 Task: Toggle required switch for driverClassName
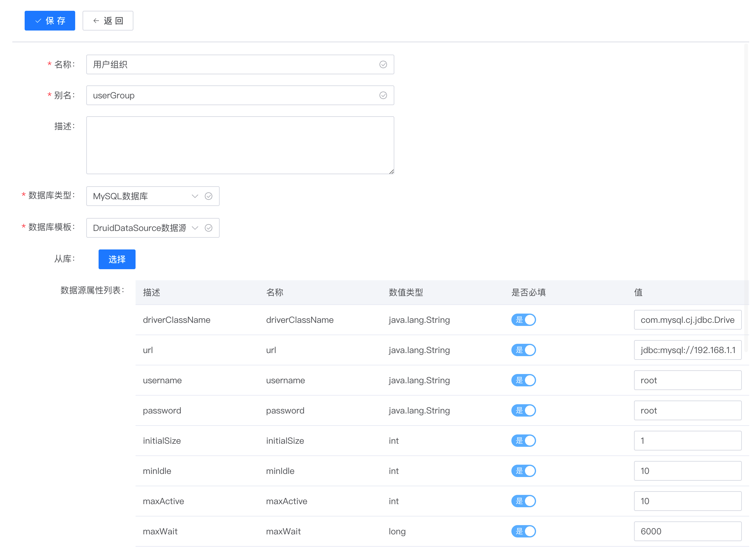(x=523, y=320)
